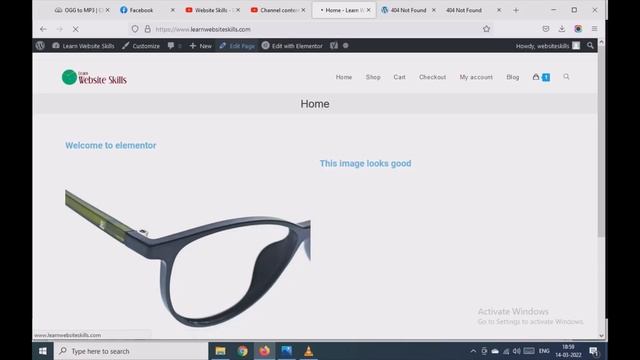Click the Learn Website Skills logo

coord(94,77)
